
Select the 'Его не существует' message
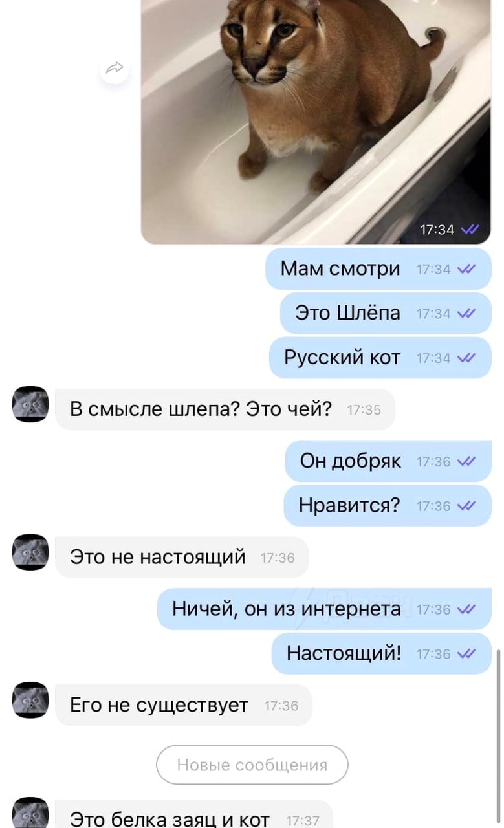(x=184, y=705)
